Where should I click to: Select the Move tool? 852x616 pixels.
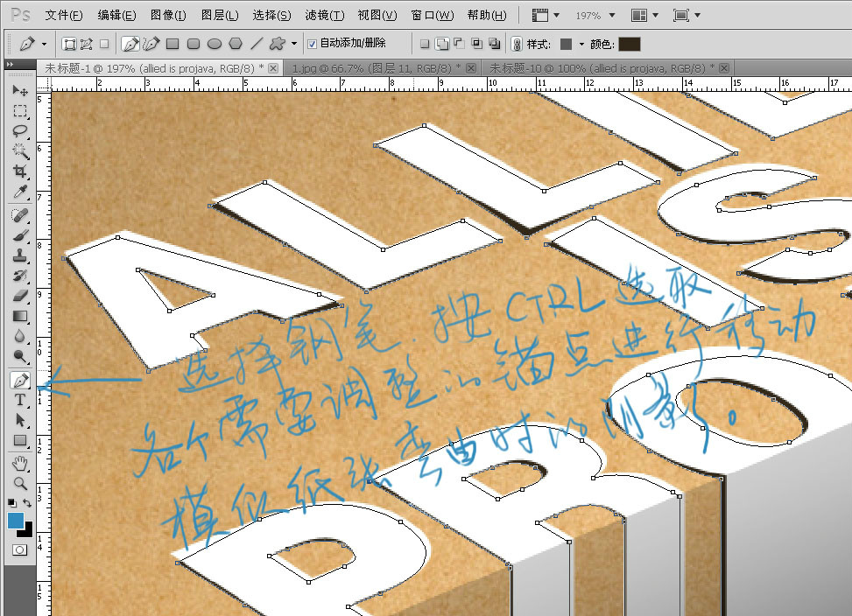point(20,90)
